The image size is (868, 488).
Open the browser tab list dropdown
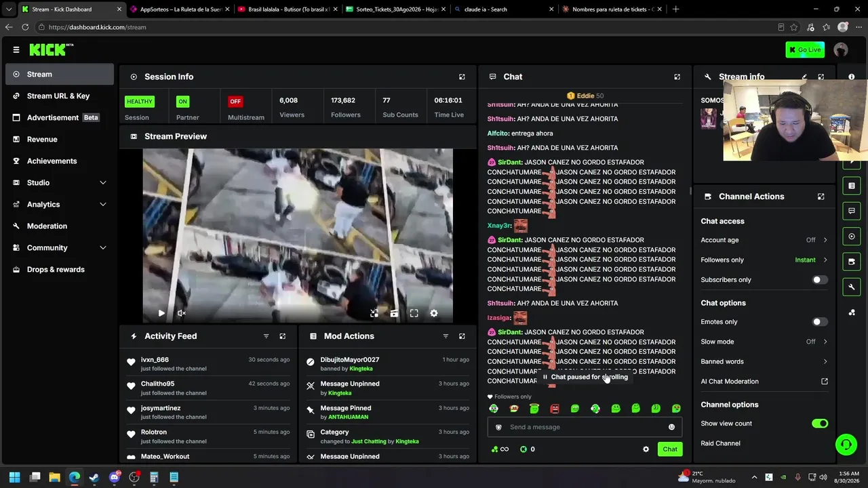pyautogui.click(x=9, y=9)
